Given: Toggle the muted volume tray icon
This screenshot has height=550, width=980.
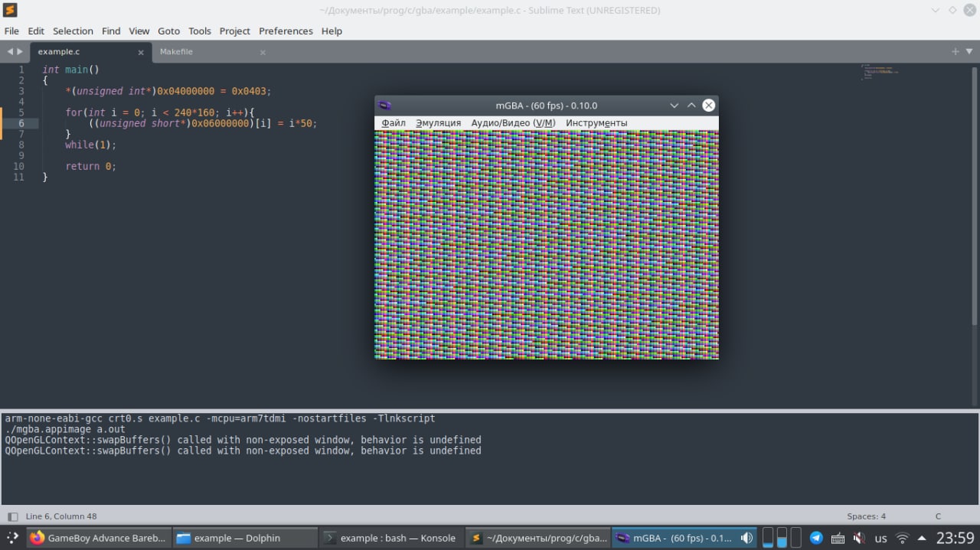Looking at the screenshot, I should 859,538.
